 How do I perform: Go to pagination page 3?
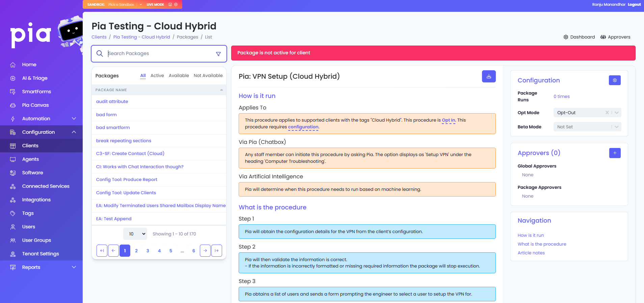148,251
